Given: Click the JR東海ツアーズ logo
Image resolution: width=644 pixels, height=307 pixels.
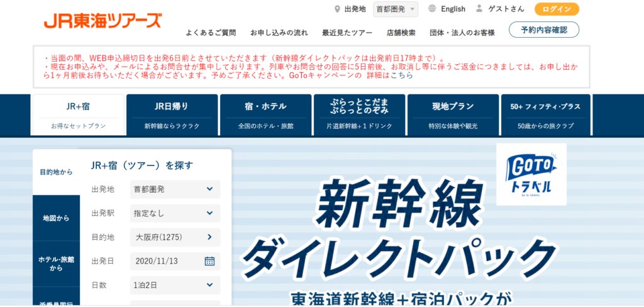Looking at the screenshot, I should pos(103,20).
